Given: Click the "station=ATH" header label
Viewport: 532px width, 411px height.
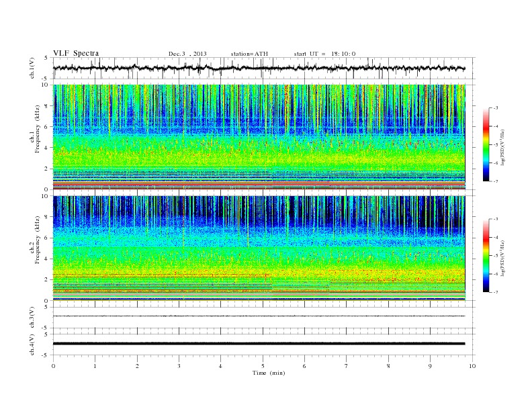Looking at the screenshot, I should click(249, 54).
